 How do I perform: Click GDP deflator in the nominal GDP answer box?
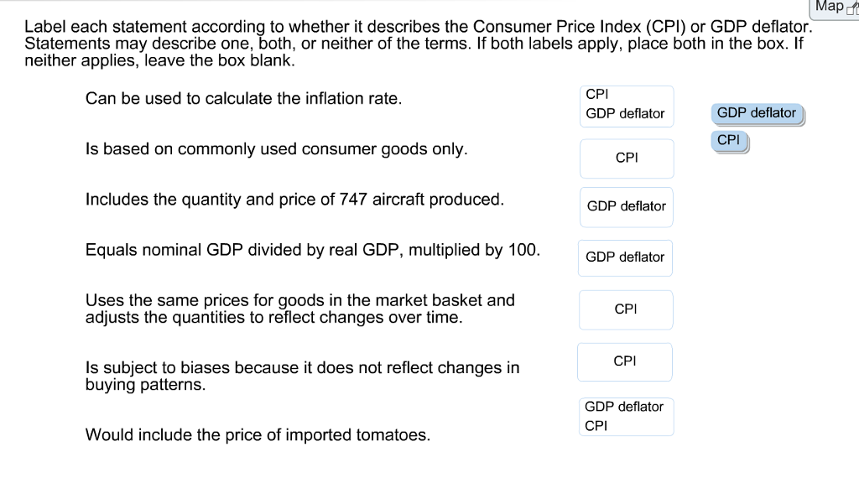[x=624, y=257]
